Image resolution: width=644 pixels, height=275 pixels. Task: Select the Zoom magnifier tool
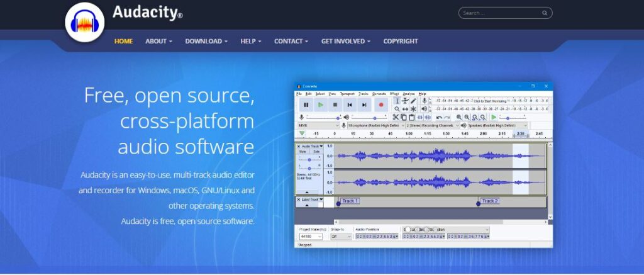pyautogui.click(x=397, y=109)
